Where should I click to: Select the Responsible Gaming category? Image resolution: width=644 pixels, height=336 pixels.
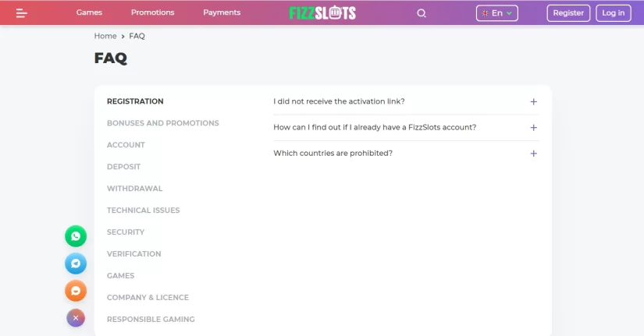pyautogui.click(x=151, y=319)
